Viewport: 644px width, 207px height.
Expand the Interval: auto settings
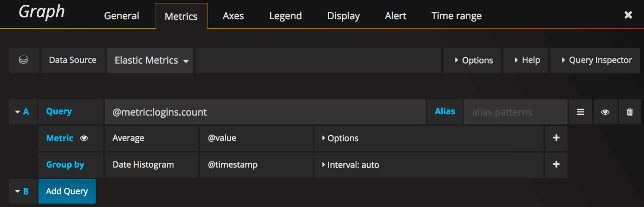coord(350,165)
